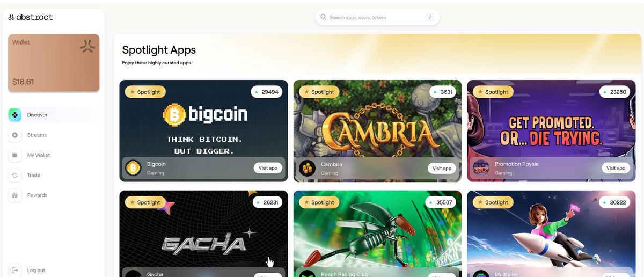Viewport: 644px width, 277px height.
Task: Click the Log out icon
Action: pyautogui.click(x=15, y=270)
